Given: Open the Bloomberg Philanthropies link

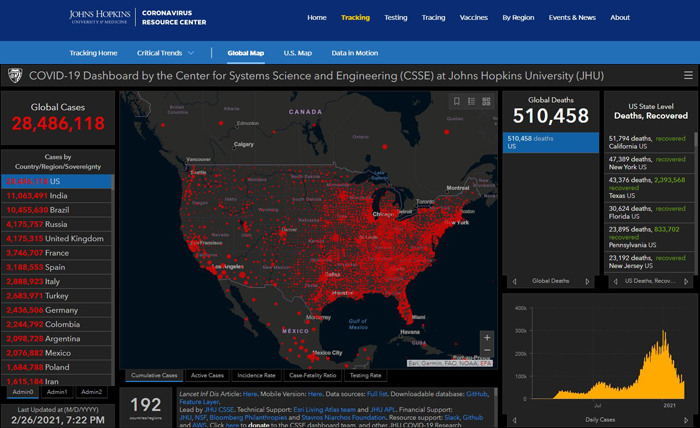Looking at the screenshot, I should point(248,418).
